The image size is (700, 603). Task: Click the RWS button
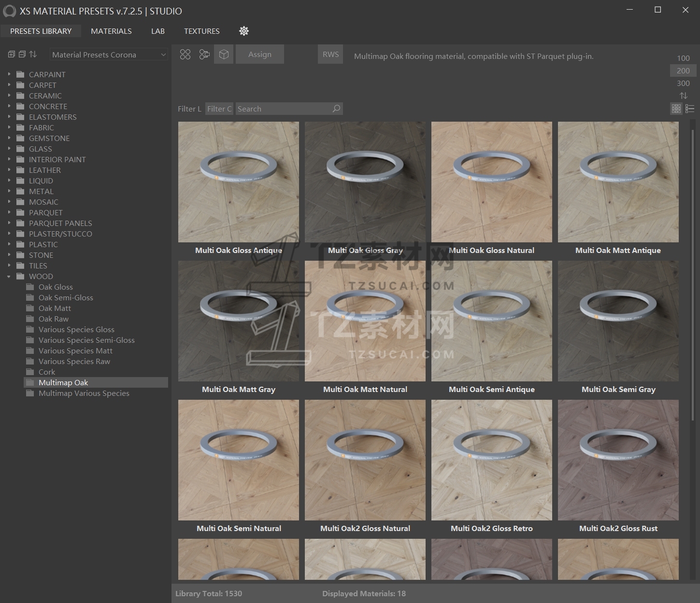pyautogui.click(x=330, y=55)
